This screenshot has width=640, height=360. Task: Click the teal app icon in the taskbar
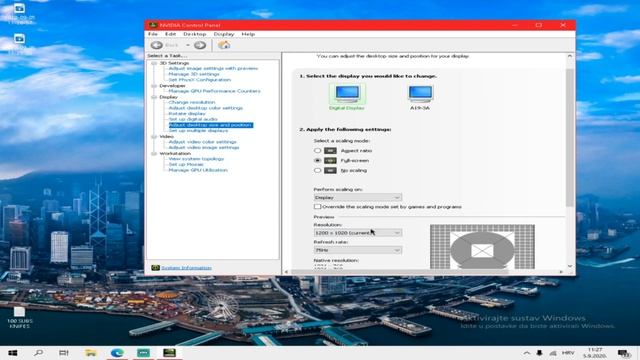[143, 353]
